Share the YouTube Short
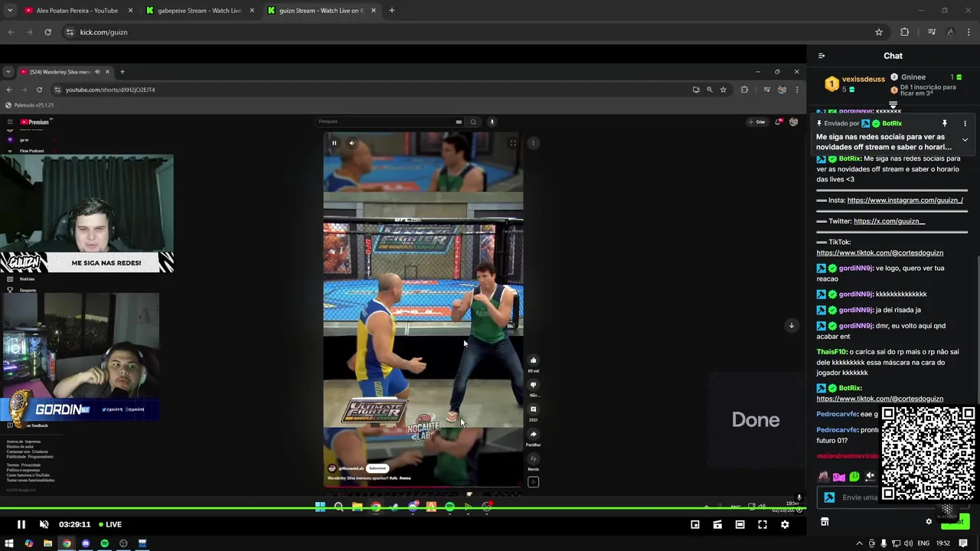Viewport: 980px width, 551px height. [534, 434]
